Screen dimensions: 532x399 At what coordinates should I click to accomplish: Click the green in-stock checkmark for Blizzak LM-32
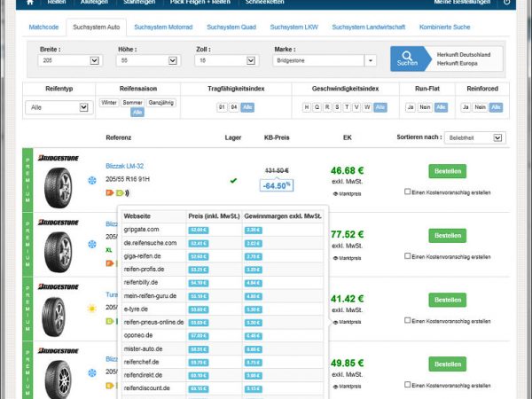[233, 181]
